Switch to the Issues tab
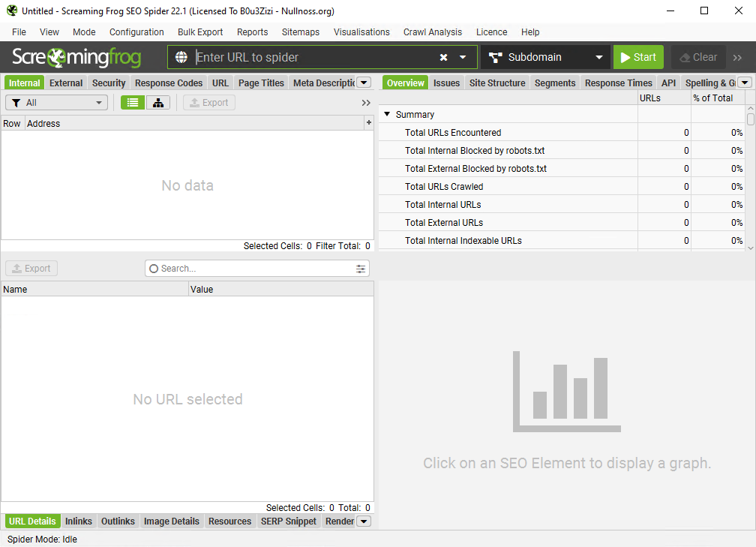Viewport: 756px width, 547px height. coord(446,83)
